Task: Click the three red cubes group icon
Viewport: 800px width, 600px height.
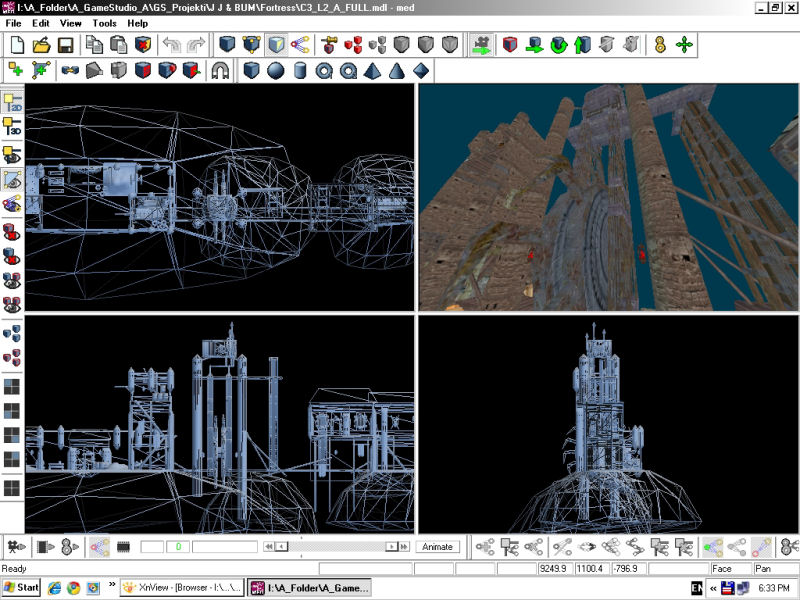Action: [x=353, y=45]
